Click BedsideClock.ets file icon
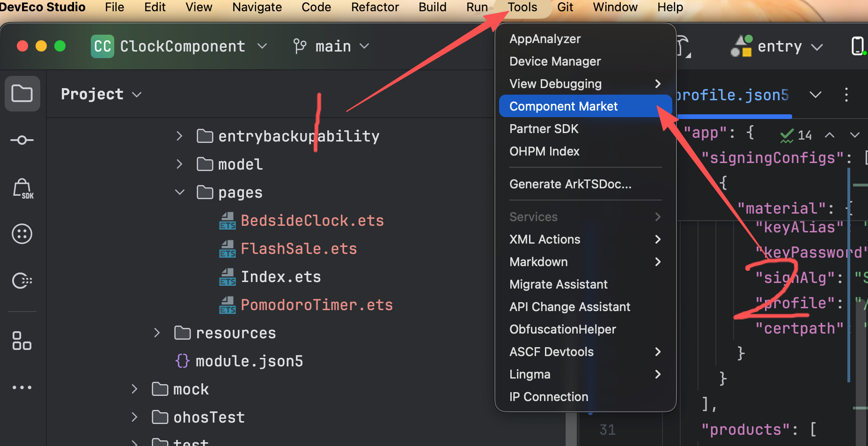 [228, 221]
